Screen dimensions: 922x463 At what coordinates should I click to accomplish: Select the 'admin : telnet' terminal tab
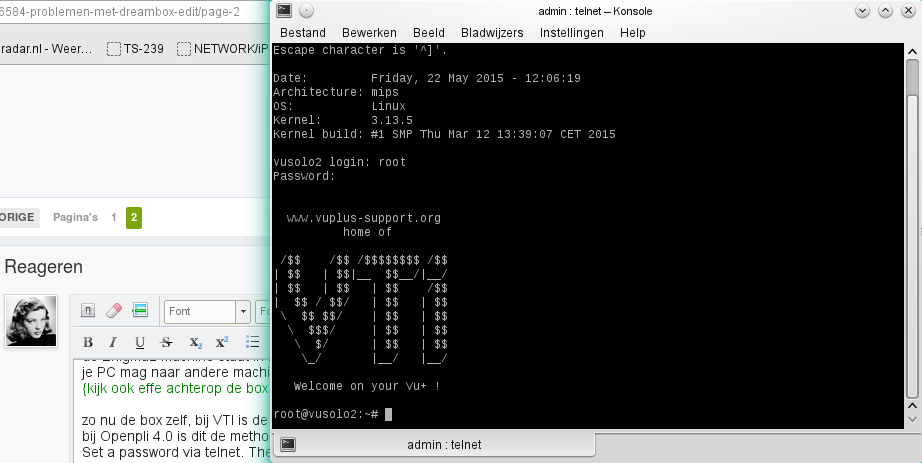pyautogui.click(x=435, y=444)
